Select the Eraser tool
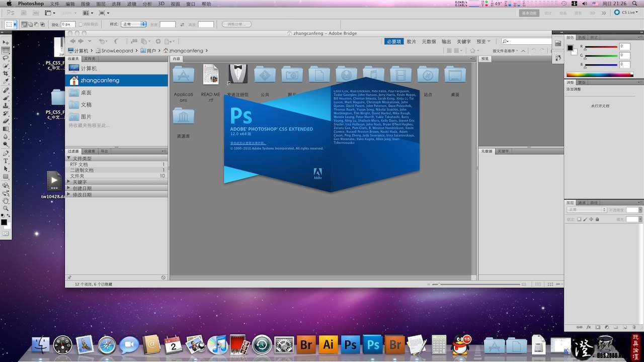 coord(6,121)
